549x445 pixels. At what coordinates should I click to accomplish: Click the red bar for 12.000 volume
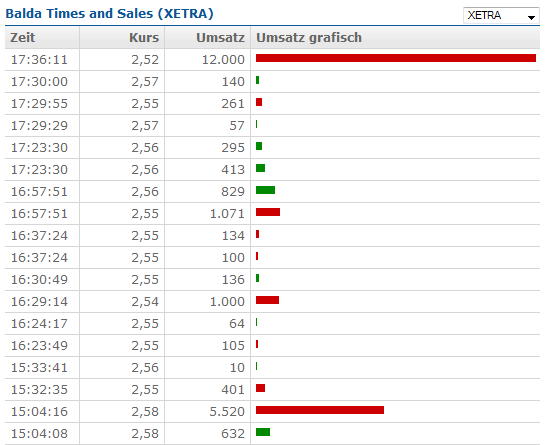(x=396, y=58)
